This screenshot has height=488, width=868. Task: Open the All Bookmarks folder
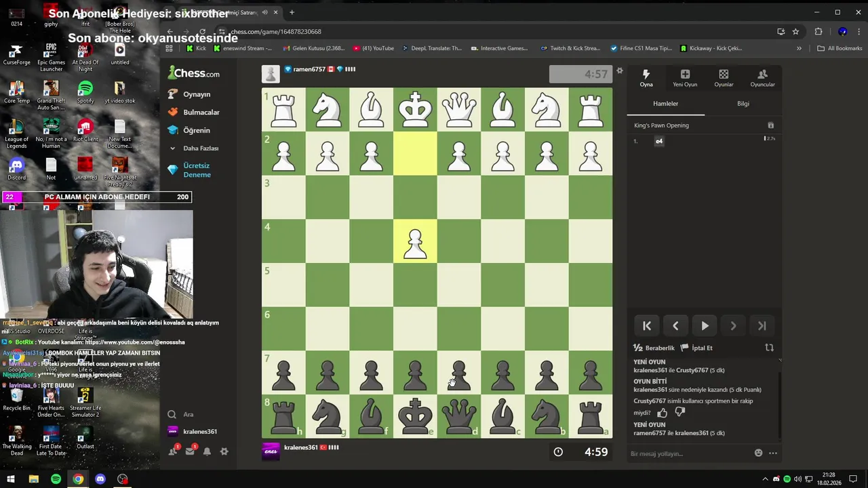[840, 48]
